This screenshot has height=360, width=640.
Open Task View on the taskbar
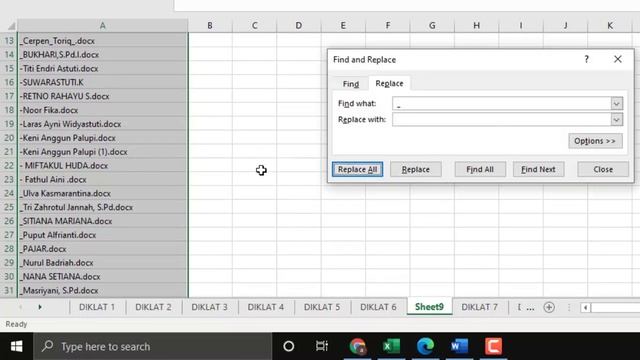pos(322,347)
